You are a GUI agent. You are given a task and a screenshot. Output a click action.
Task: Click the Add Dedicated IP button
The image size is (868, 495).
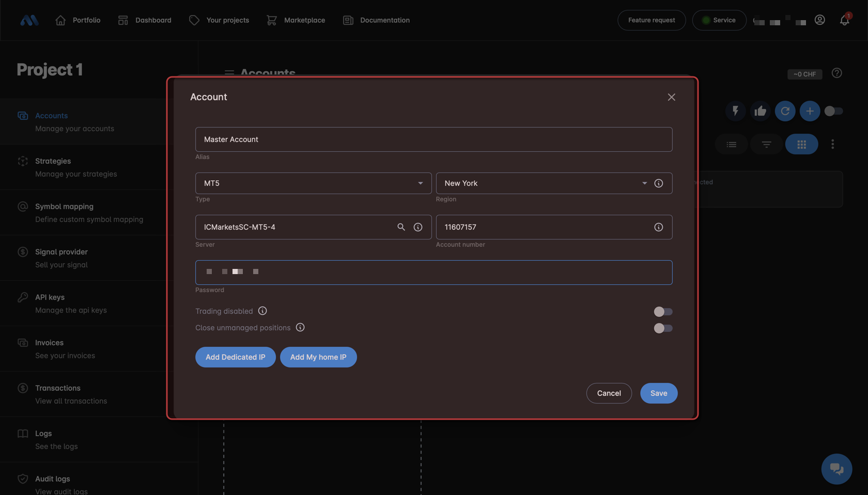235,357
